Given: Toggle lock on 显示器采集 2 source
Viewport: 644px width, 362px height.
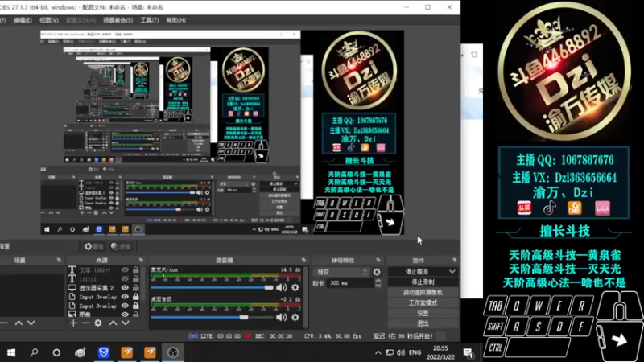Looking at the screenshot, I should [135, 288].
